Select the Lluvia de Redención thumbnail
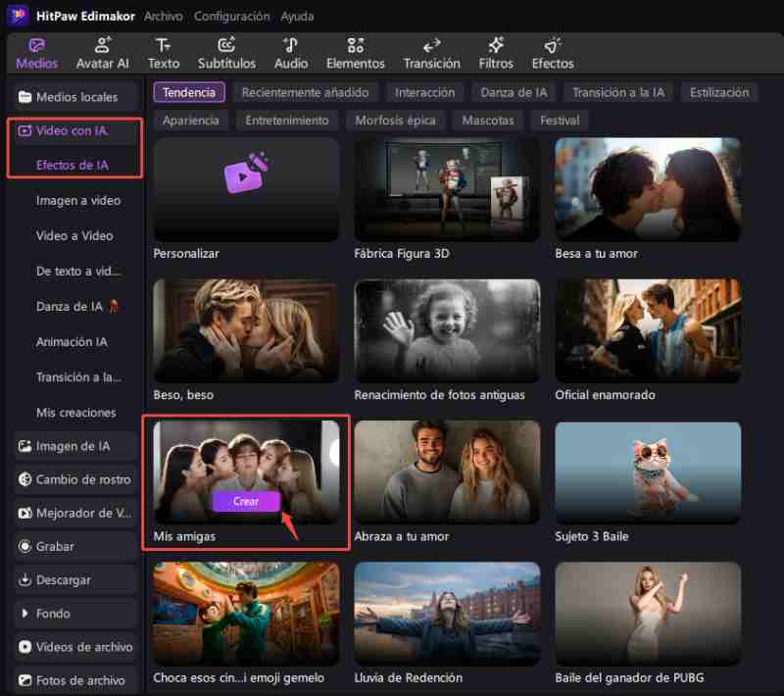 point(447,614)
